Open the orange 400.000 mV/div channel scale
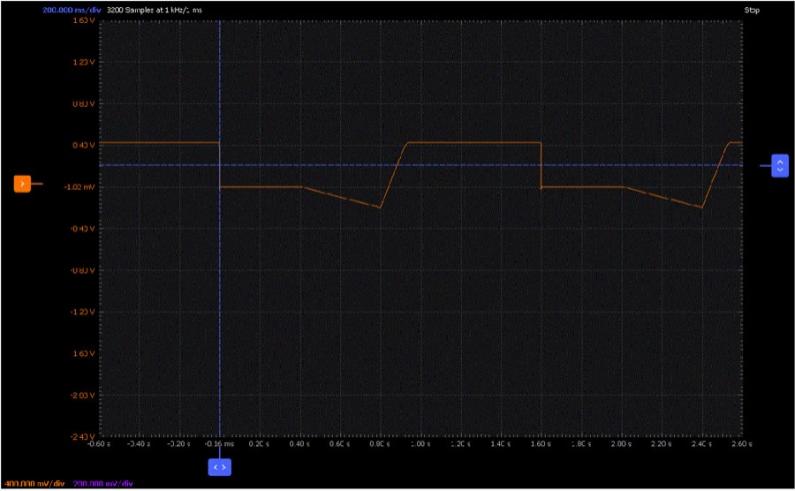 [x=32, y=483]
